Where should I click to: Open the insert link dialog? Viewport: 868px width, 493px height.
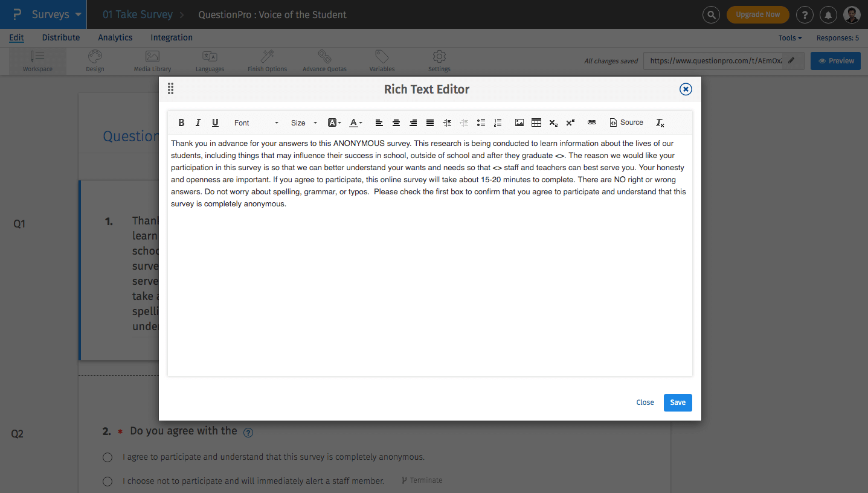point(592,122)
